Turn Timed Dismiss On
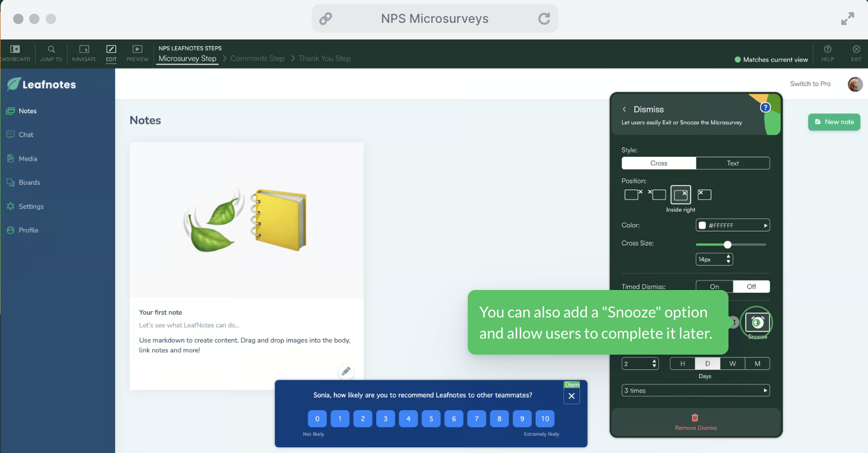868x453 pixels. (714, 287)
